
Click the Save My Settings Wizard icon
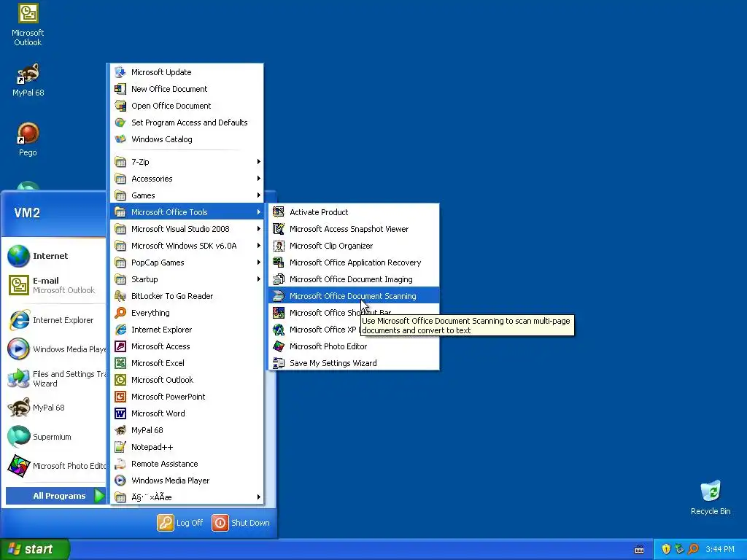(x=279, y=363)
